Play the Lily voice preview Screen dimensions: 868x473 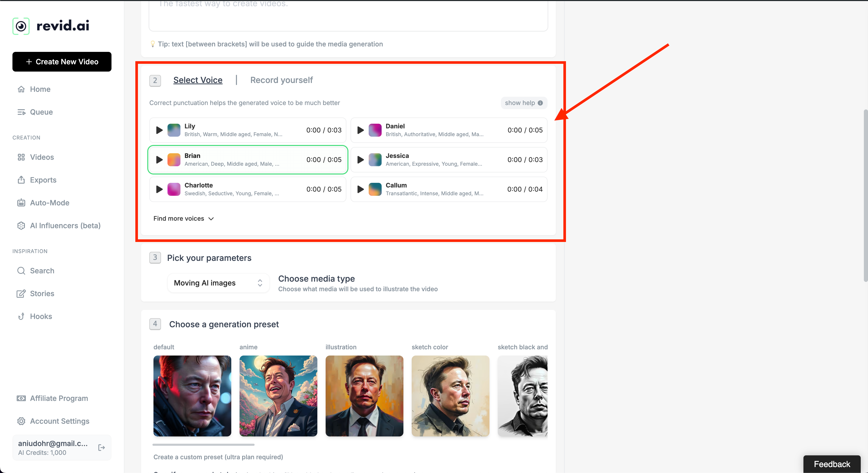point(159,130)
